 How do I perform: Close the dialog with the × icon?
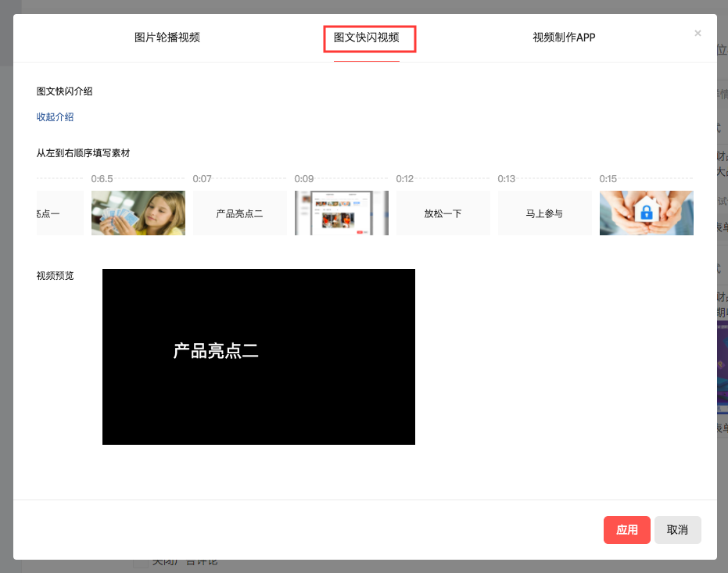[x=698, y=33]
